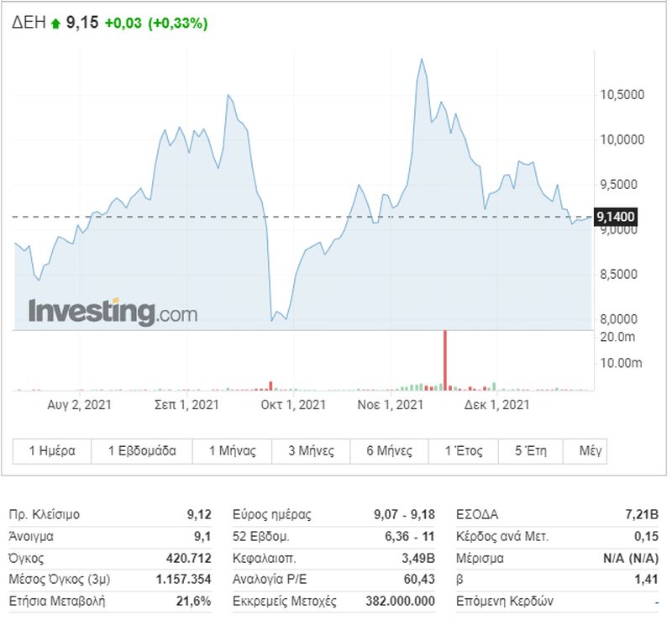Click the Πρ. Κλείσιμο label
Image resolution: width=672 pixels, height=620 pixels.
[45, 514]
